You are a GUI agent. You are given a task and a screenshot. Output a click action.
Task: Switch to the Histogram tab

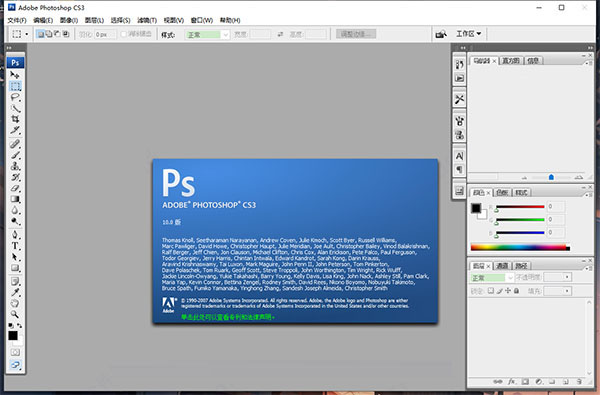click(x=511, y=60)
